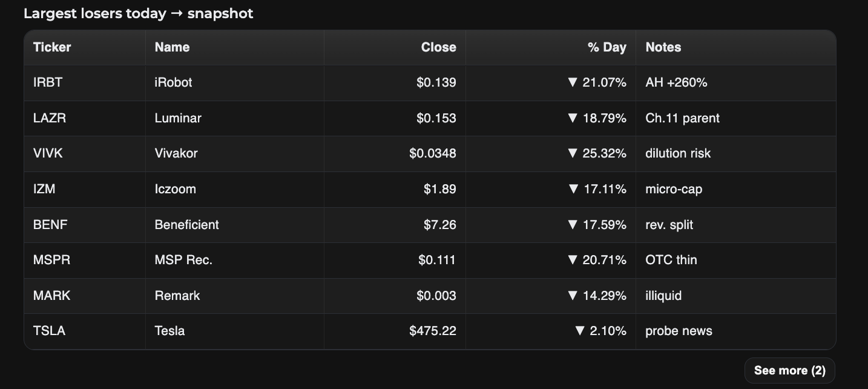Click the VIVK ticker symbol

point(48,153)
